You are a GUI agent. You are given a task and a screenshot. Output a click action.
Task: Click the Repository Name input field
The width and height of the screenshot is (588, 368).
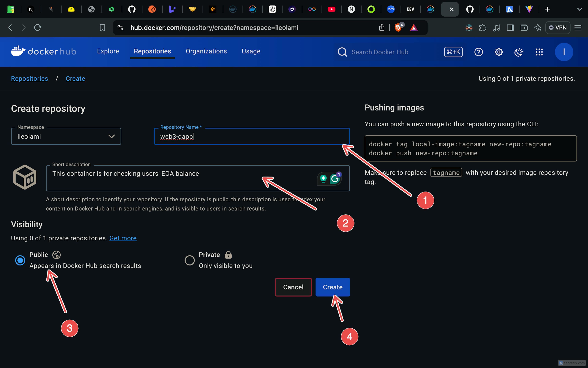(x=252, y=136)
